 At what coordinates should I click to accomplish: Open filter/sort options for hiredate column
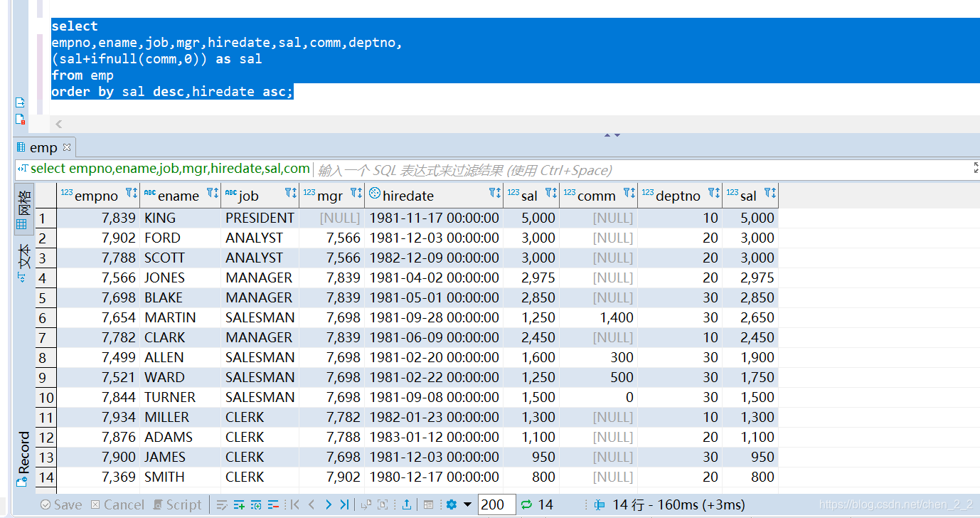point(496,193)
